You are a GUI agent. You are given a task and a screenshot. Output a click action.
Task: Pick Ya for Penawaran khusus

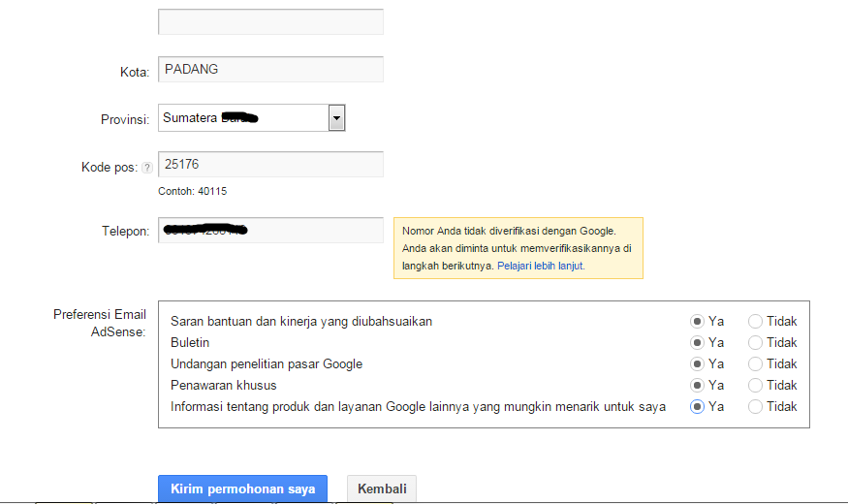point(697,385)
